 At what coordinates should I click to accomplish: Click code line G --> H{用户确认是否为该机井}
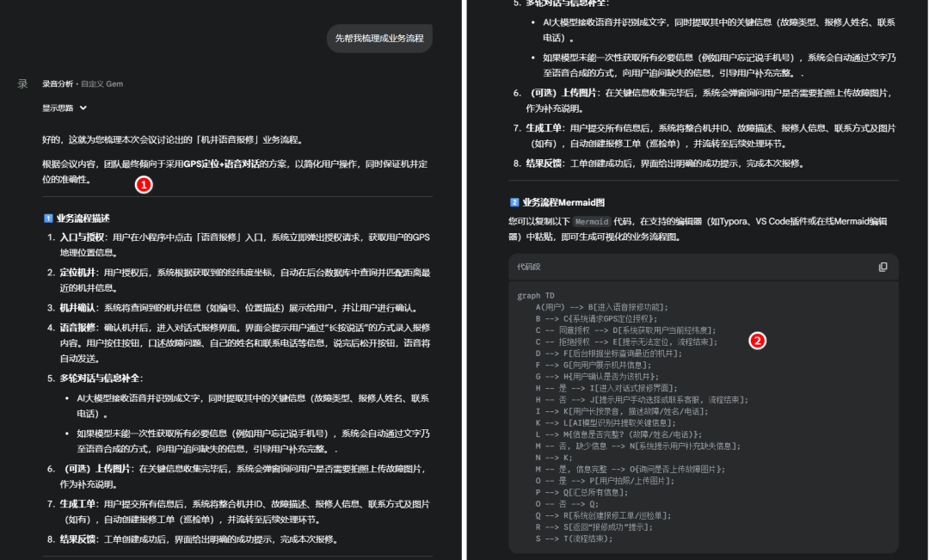(597, 376)
